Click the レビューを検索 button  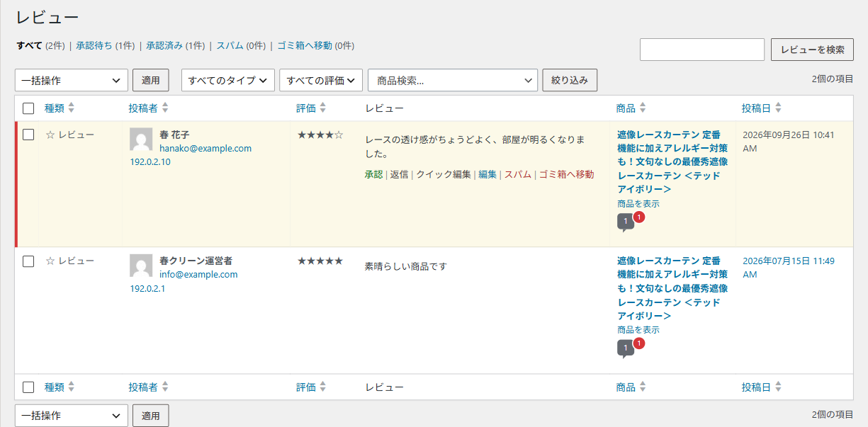[812, 50]
